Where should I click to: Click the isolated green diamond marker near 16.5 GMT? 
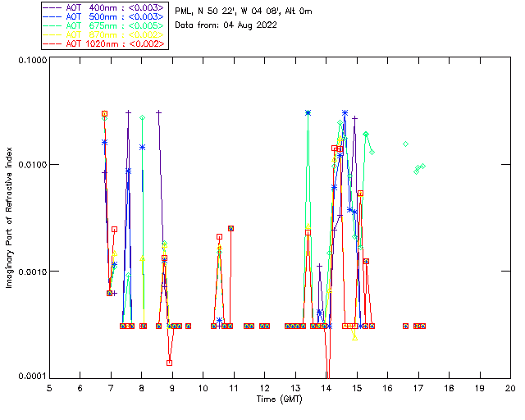tap(405, 144)
